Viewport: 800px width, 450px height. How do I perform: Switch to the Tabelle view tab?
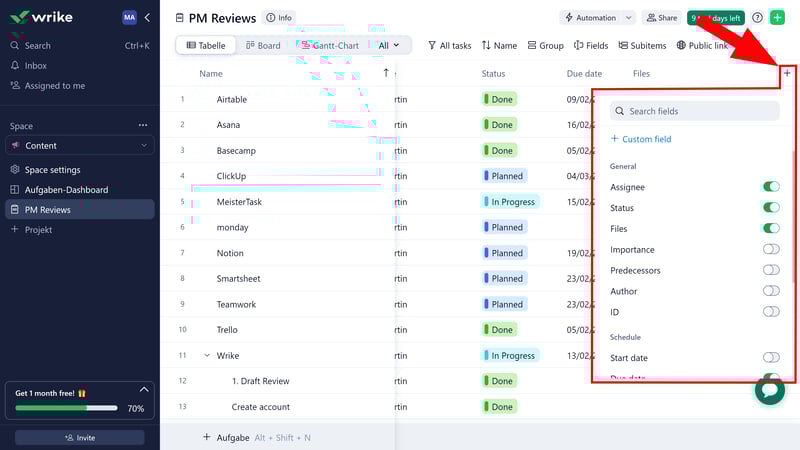point(206,45)
